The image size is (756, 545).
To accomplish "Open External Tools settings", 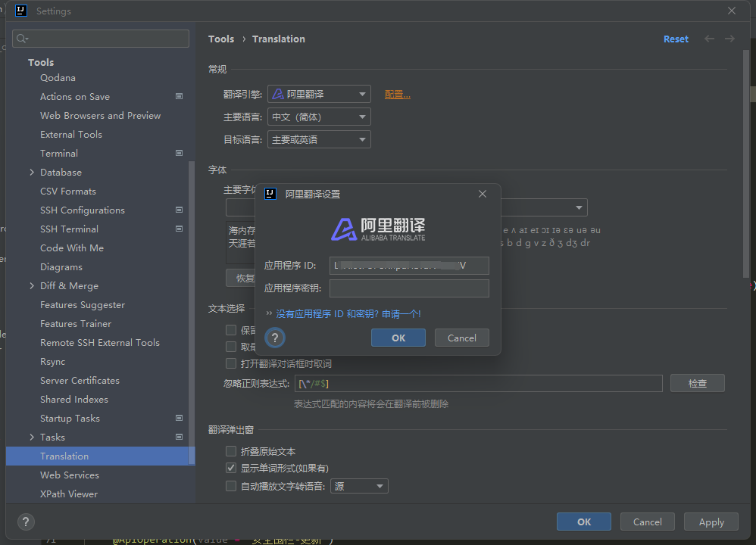I will (71, 135).
